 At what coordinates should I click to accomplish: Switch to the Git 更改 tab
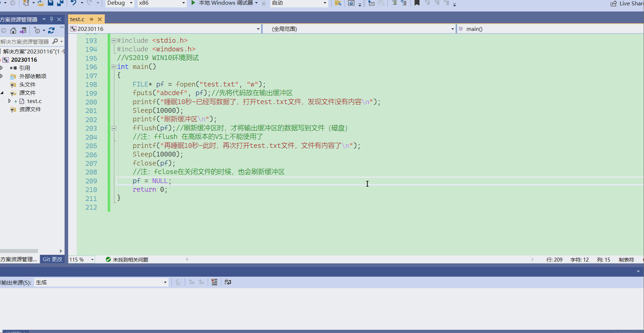coord(52,259)
